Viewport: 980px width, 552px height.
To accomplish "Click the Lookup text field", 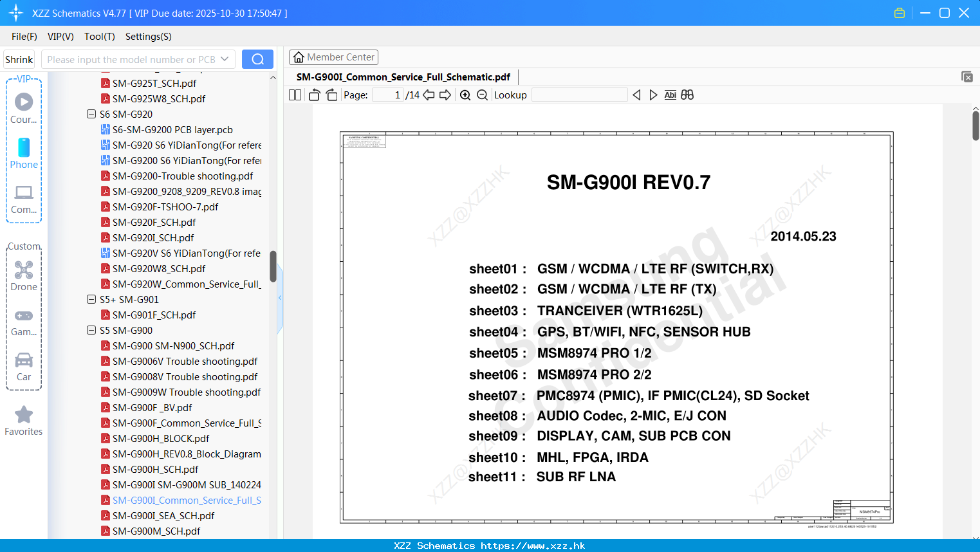I will coord(579,95).
